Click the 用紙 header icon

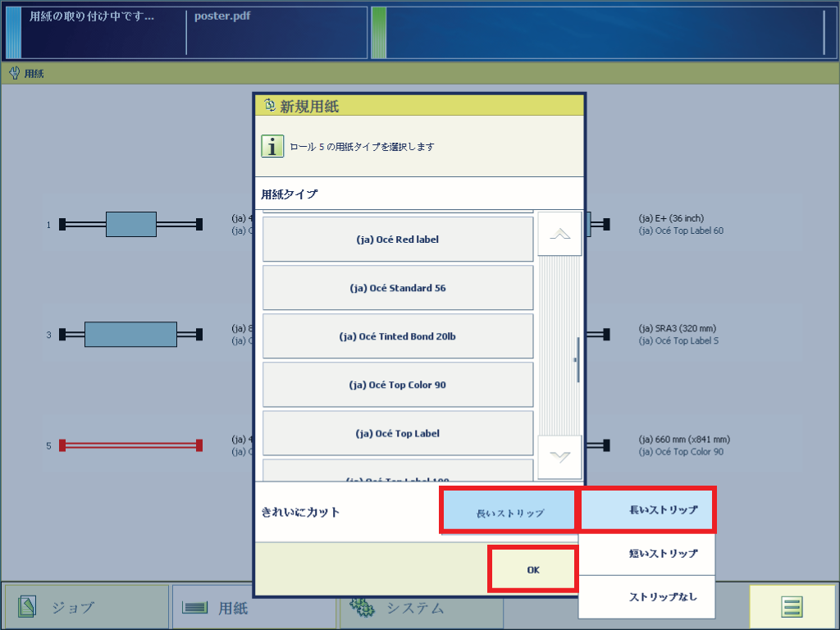click(15, 73)
